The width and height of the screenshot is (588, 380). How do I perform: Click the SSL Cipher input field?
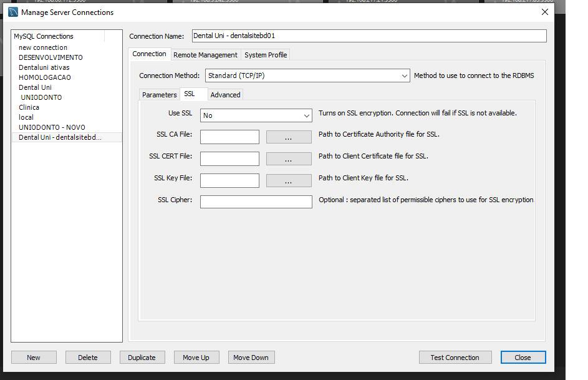pos(256,202)
